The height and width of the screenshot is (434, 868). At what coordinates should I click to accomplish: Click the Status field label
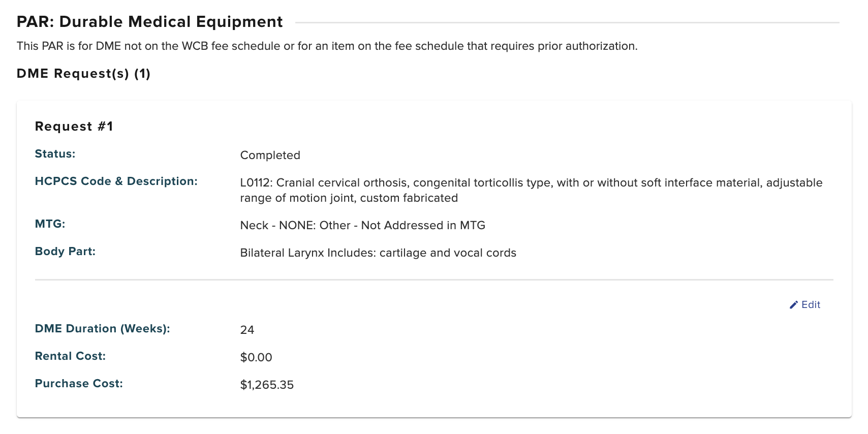click(x=55, y=154)
